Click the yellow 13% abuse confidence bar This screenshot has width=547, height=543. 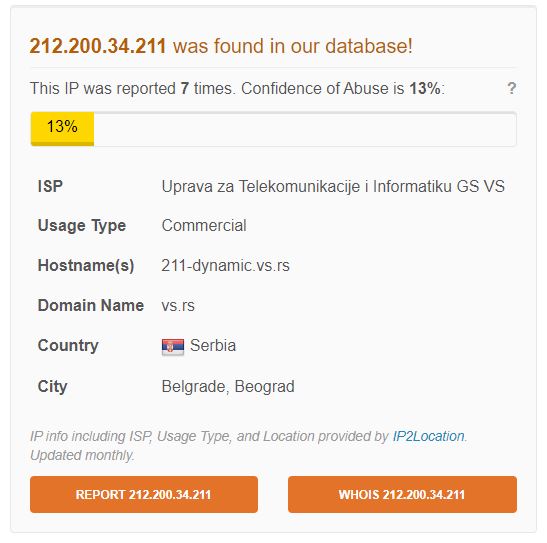click(x=62, y=128)
